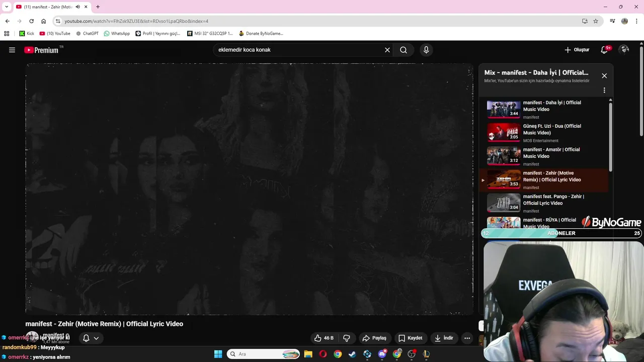The height and width of the screenshot is (362, 644).
Task: Open Mix playlist three-dot options
Action: (604, 90)
